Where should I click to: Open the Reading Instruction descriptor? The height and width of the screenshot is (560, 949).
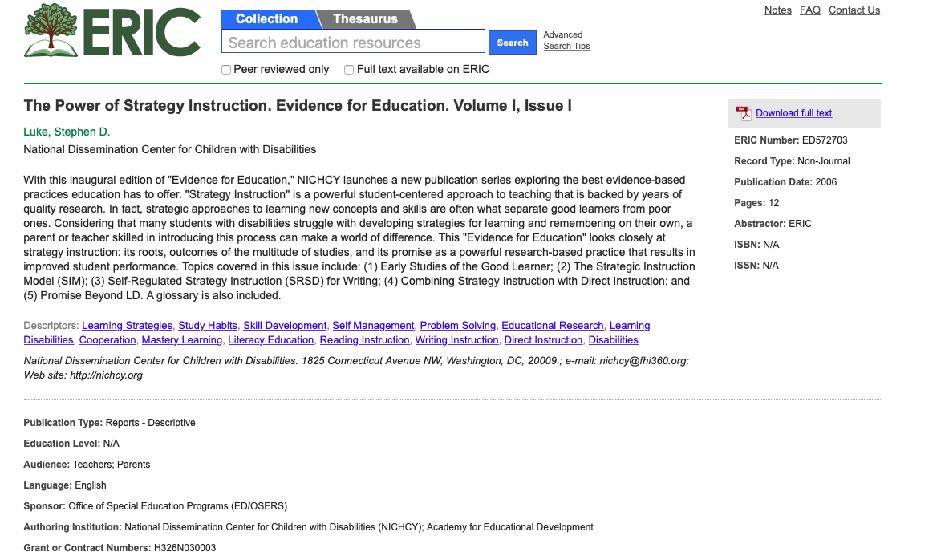[x=364, y=340]
